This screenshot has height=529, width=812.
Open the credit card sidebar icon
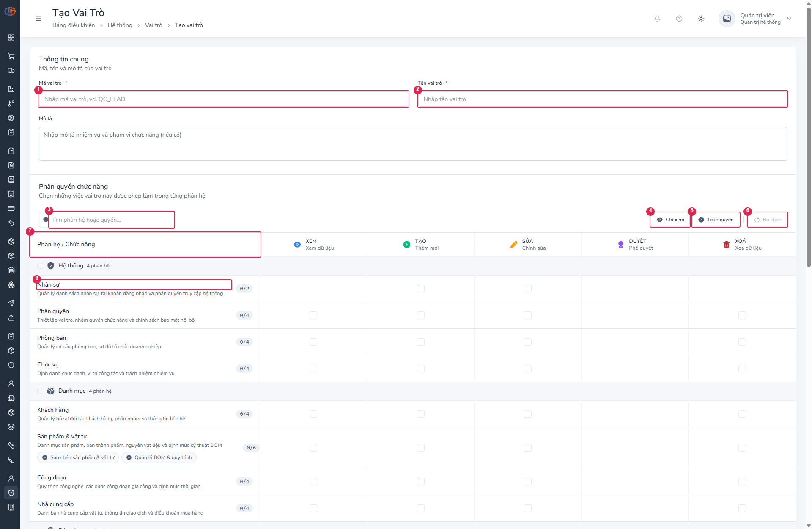coord(11,209)
